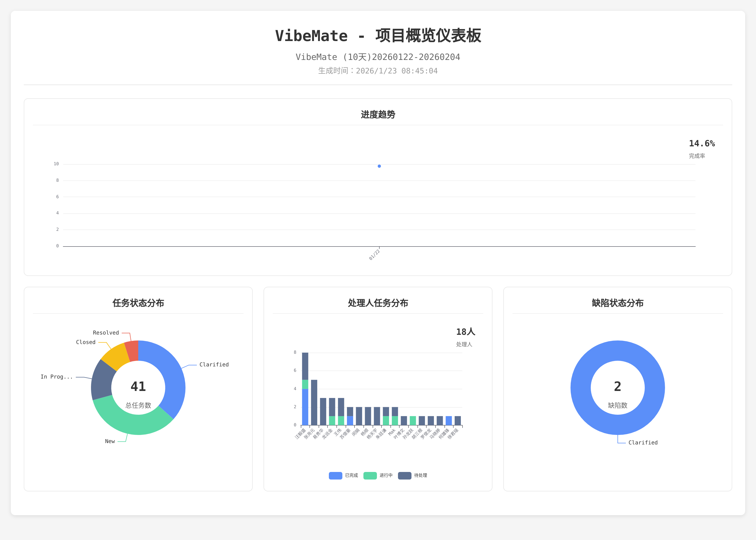Select the dark In Prog... donut slice

(x=102, y=380)
